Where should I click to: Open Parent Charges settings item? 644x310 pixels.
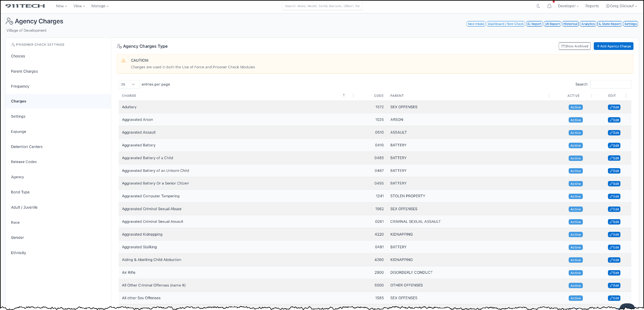24,71
